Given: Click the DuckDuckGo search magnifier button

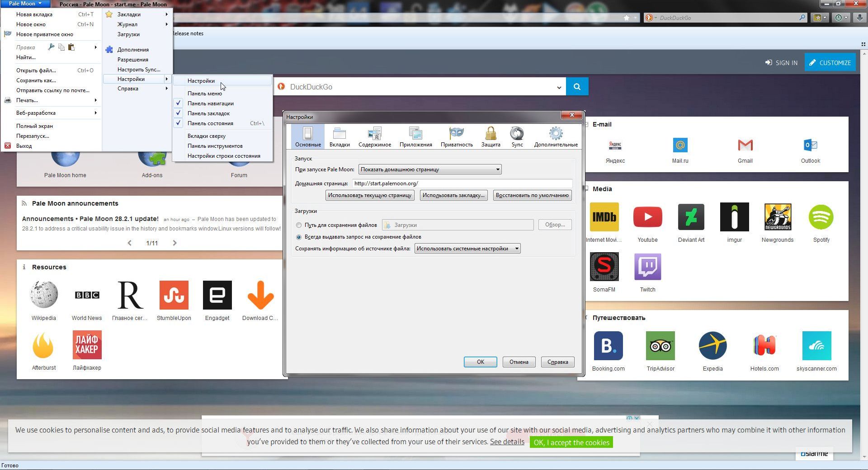Looking at the screenshot, I should pyautogui.click(x=577, y=86).
